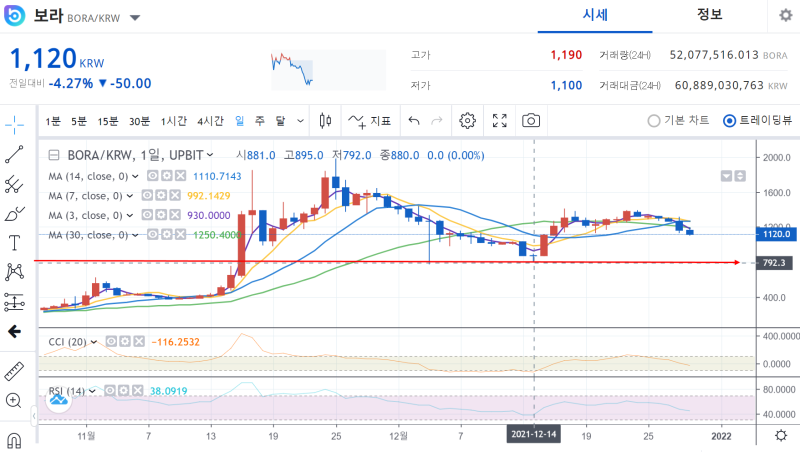The height and width of the screenshot is (452, 800).
Task: Open CCI indicator settings gear
Action: point(125,341)
